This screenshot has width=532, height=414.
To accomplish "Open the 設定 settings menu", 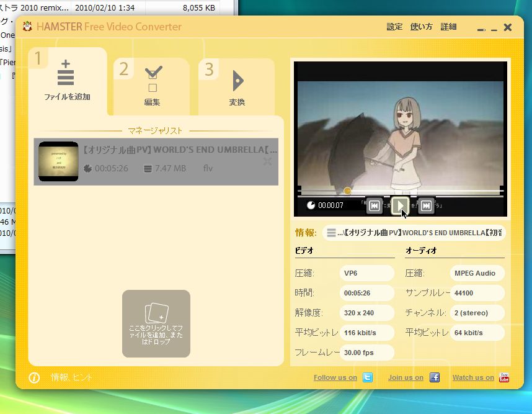I will 394,27.
